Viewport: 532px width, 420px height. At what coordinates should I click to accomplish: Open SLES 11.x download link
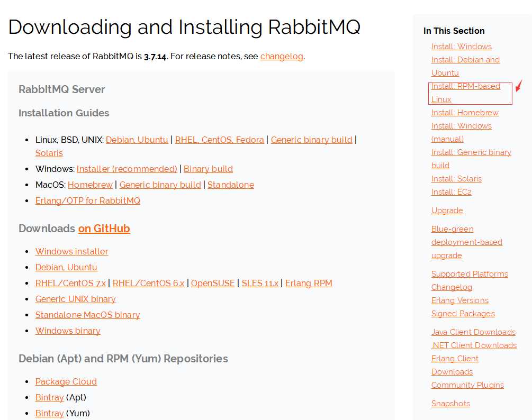click(260, 283)
